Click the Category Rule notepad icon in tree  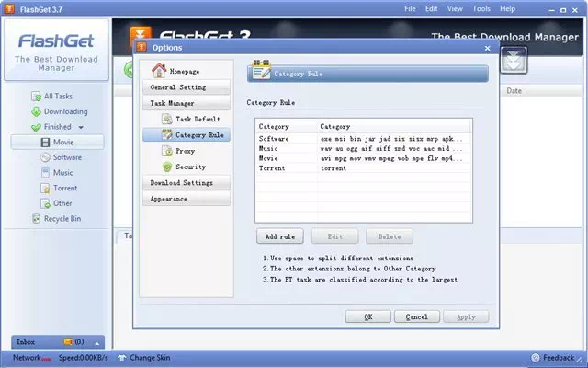(x=167, y=134)
